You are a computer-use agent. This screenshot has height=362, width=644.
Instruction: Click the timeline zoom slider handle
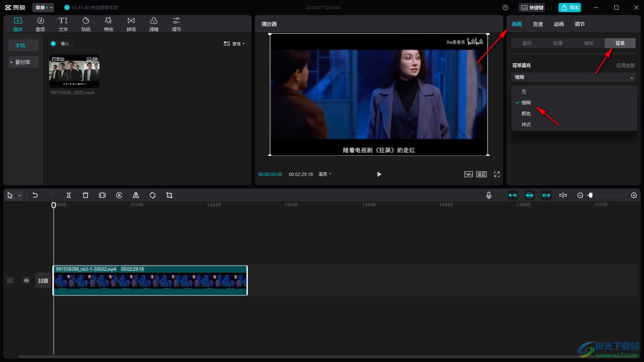click(590, 195)
